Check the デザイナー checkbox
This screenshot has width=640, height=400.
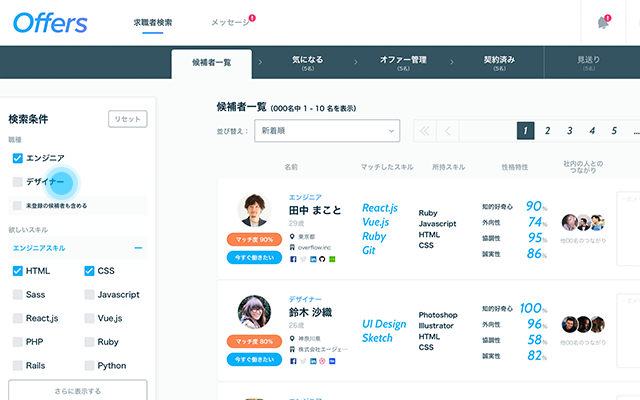[18, 182]
